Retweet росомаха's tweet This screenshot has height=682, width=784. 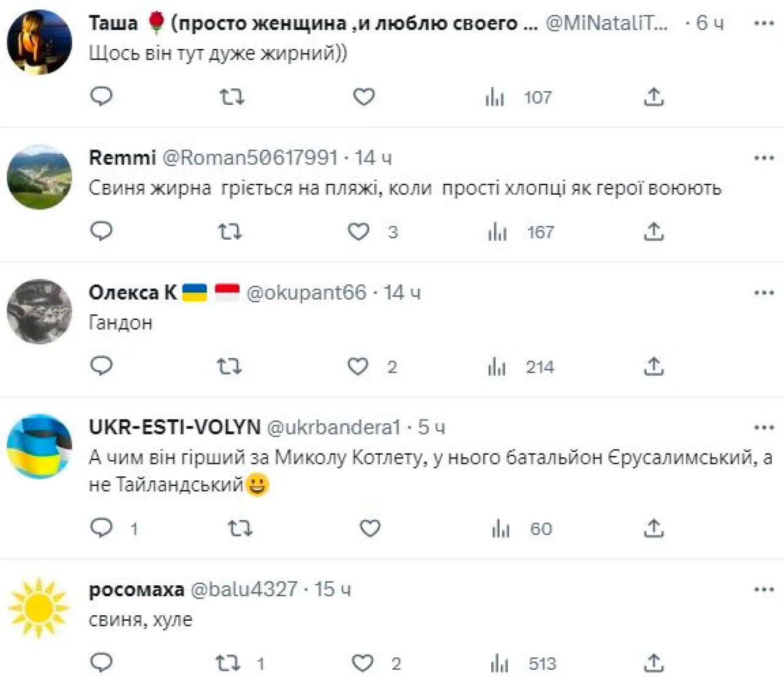pos(228,664)
